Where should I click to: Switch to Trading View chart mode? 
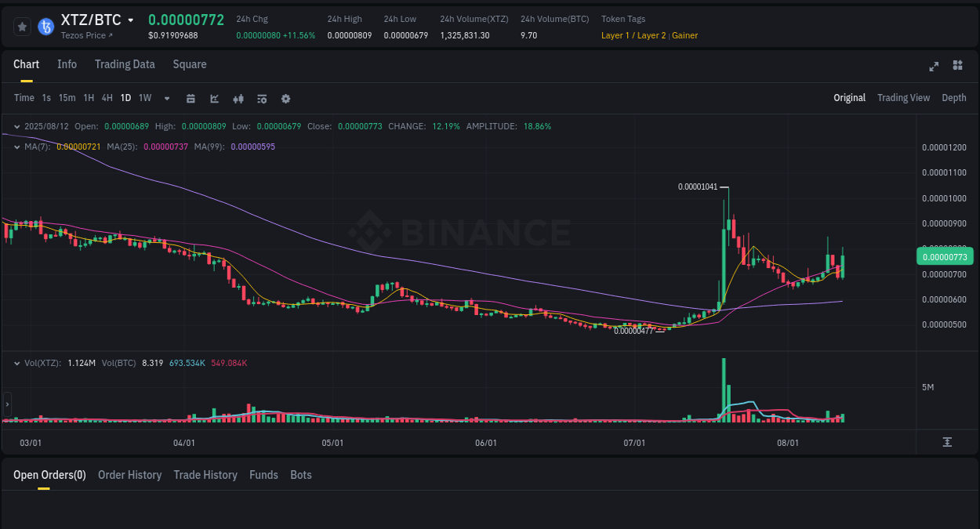pyautogui.click(x=903, y=98)
